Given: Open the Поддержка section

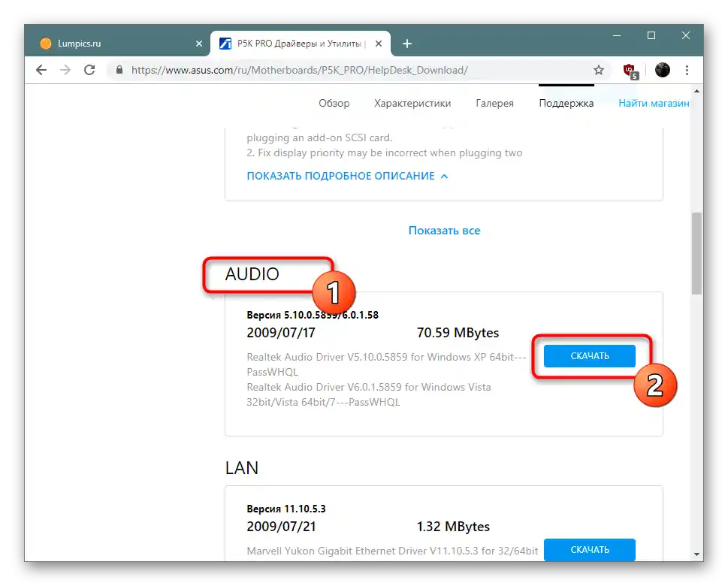Looking at the screenshot, I should [x=566, y=103].
